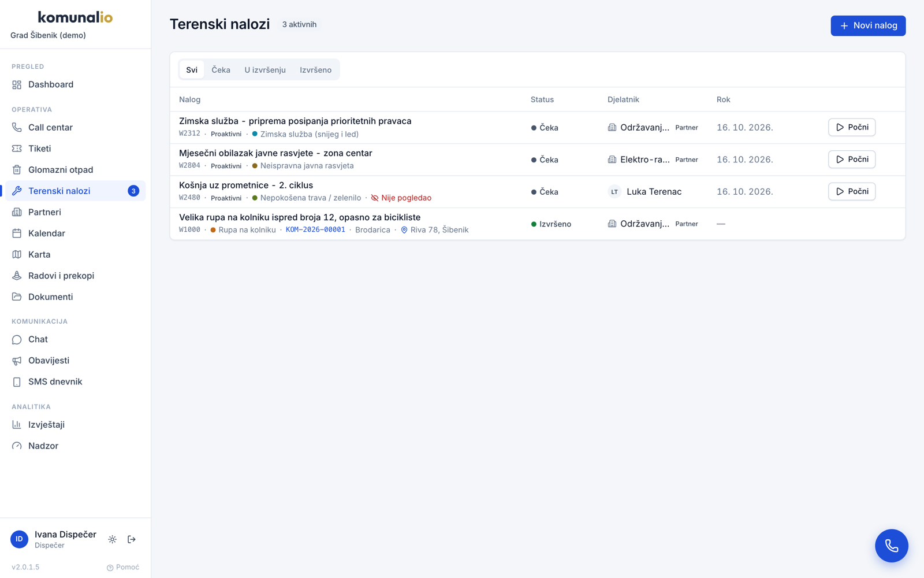
Task: Select Terenski nalozi in the sidebar
Action: pyautogui.click(x=75, y=191)
